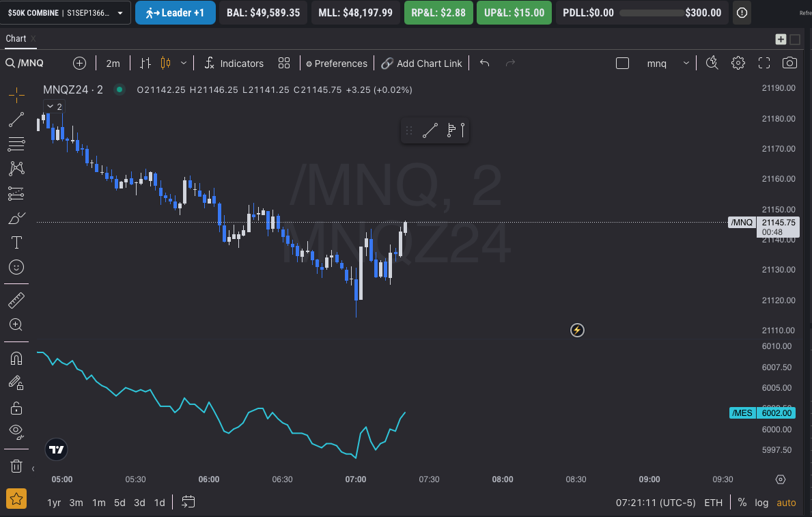
Task: Switch to the Chart tab
Action: pyautogui.click(x=16, y=38)
